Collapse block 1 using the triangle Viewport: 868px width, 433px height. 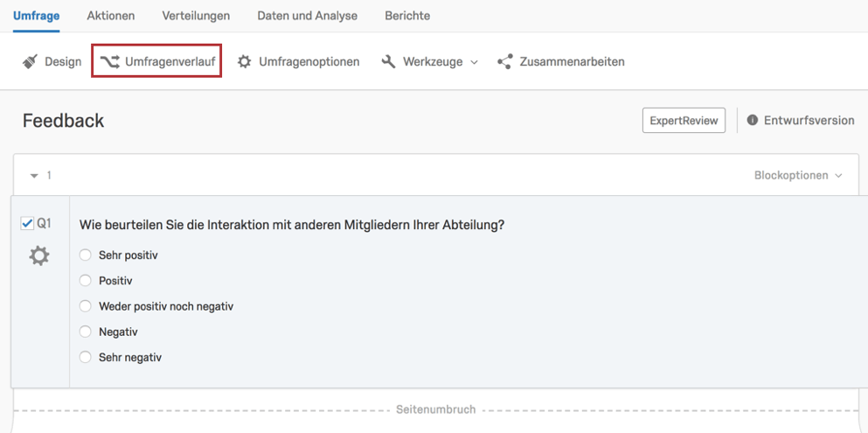click(34, 176)
